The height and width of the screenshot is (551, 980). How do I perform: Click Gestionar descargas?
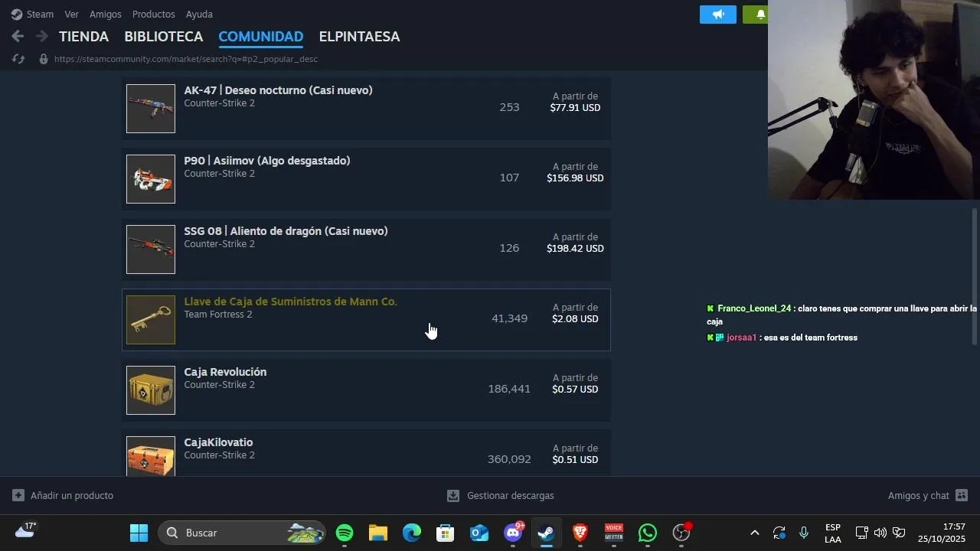point(511,495)
